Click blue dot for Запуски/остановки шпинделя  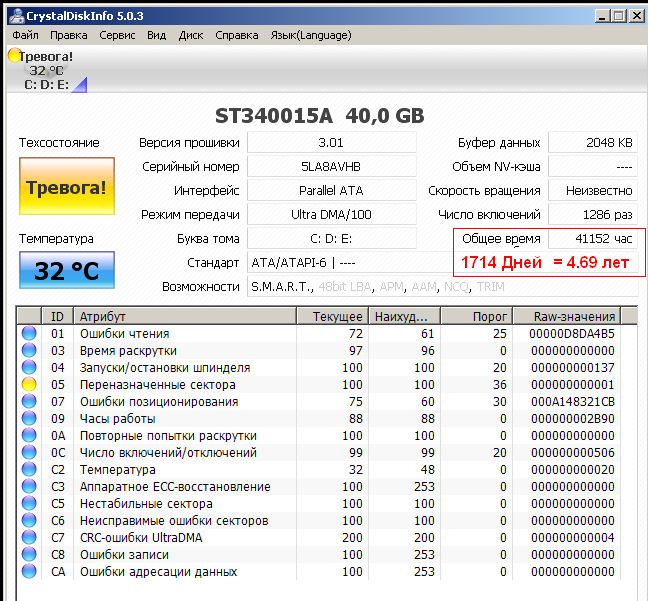tap(29, 367)
